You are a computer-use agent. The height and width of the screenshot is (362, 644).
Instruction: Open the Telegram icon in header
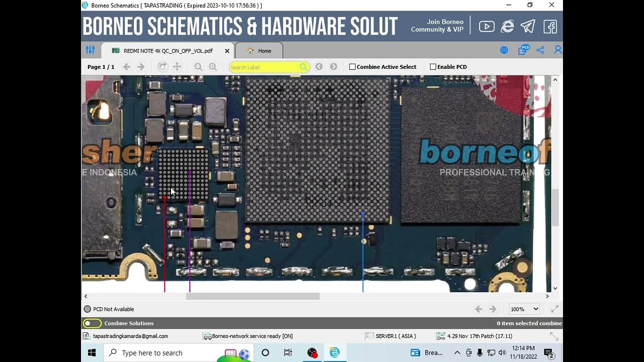(x=528, y=26)
